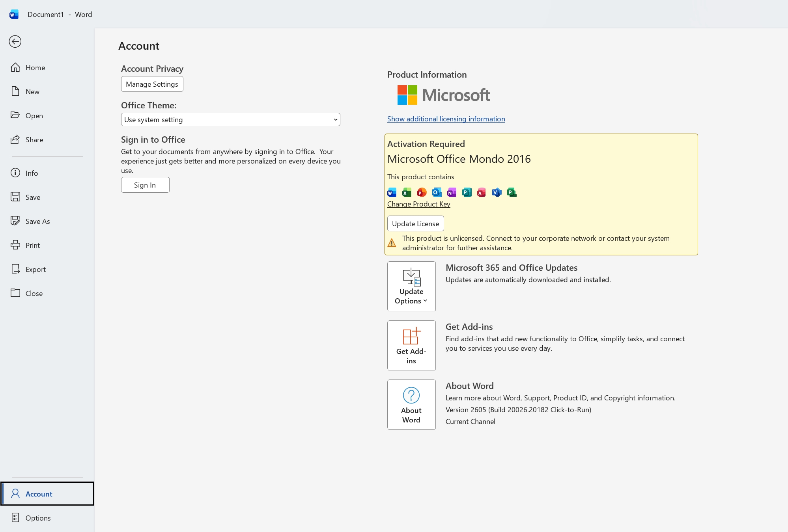Image resolution: width=788 pixels, height=532 pixels.
Task: Click the 'This product contains' label
Action: click(420, 177)
